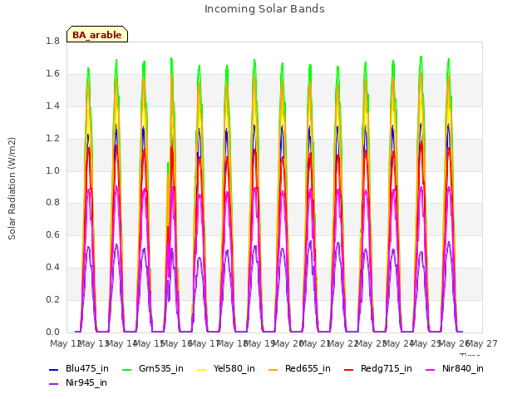
Task: Click the Redg715_in legend label
Action: click(386, 368)
